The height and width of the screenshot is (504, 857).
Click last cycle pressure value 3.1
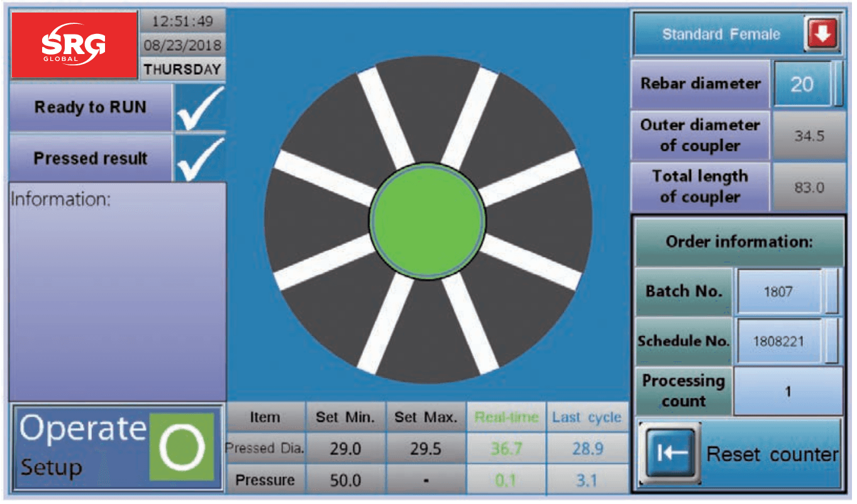click(x=587, y=480)
